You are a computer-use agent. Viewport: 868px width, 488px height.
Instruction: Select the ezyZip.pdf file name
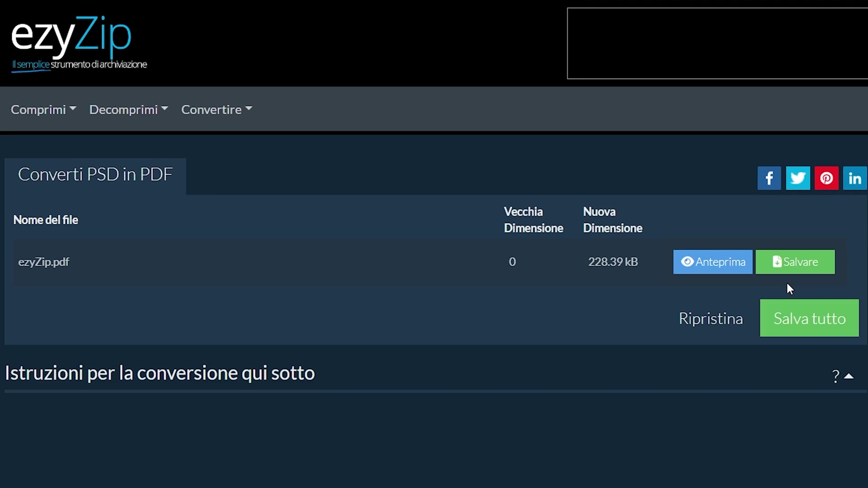(x=44, y=262)
